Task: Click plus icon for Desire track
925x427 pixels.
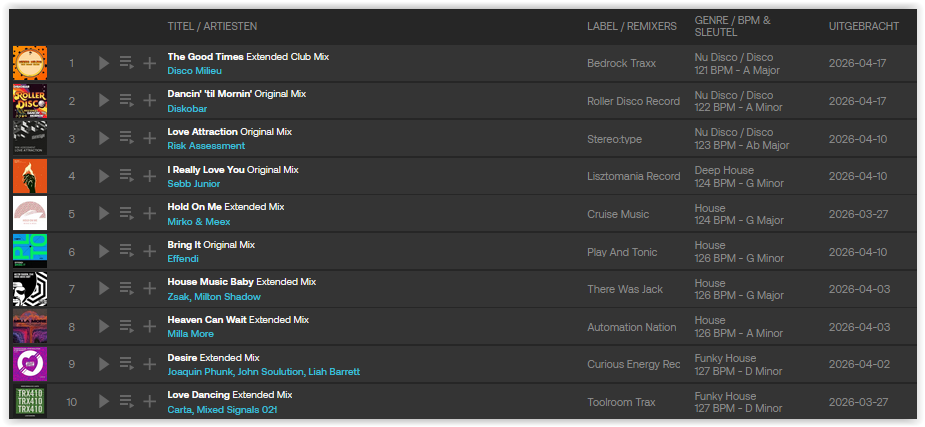Action: point(149,364)
